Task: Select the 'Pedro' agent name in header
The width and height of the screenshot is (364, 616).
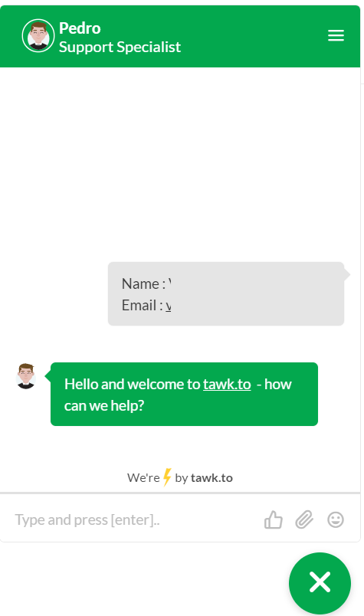Action: pyautogui.click(x=80, y=28)
